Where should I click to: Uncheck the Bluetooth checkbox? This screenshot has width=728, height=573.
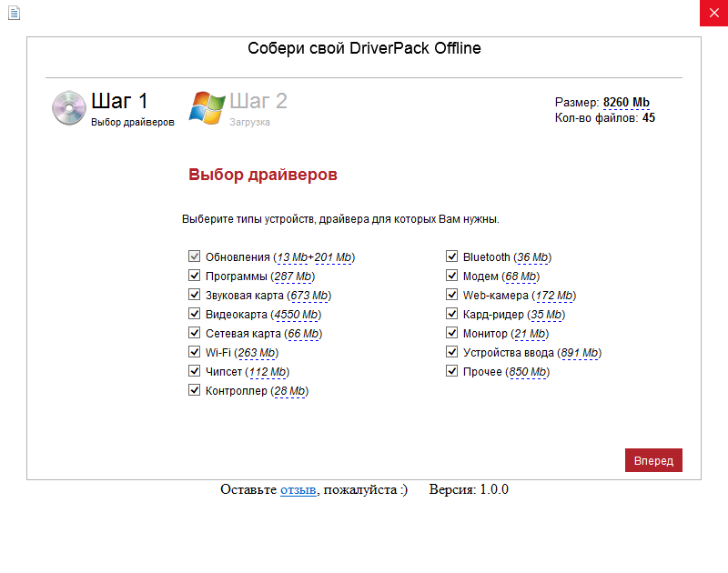(451, 256)
